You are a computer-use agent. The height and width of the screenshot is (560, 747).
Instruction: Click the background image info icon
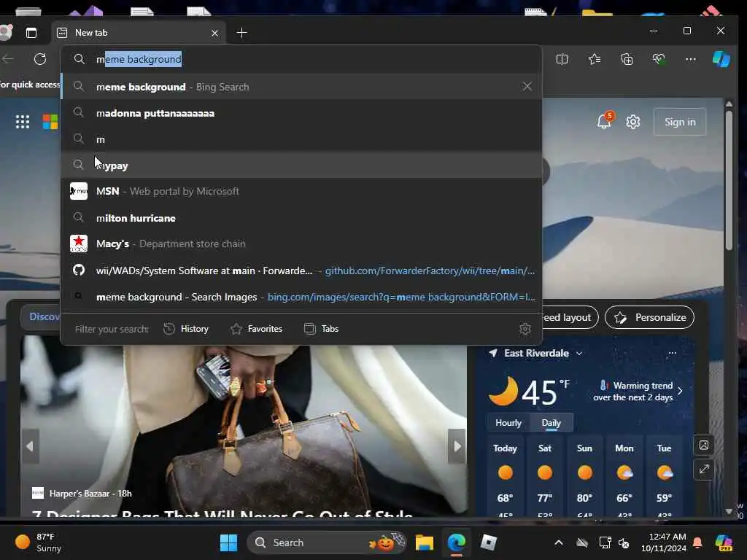704,446
